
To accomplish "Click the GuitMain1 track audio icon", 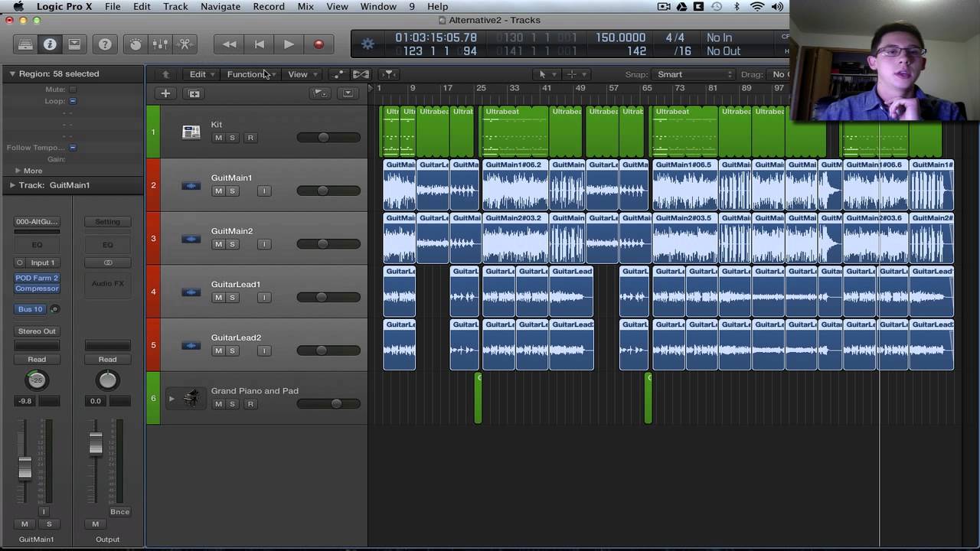I will 191,186.
